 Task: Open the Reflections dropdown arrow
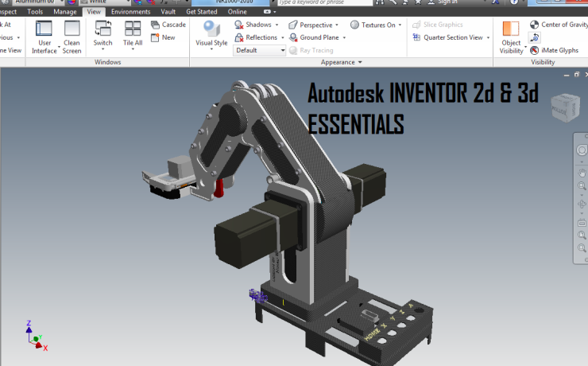[282, 37]
